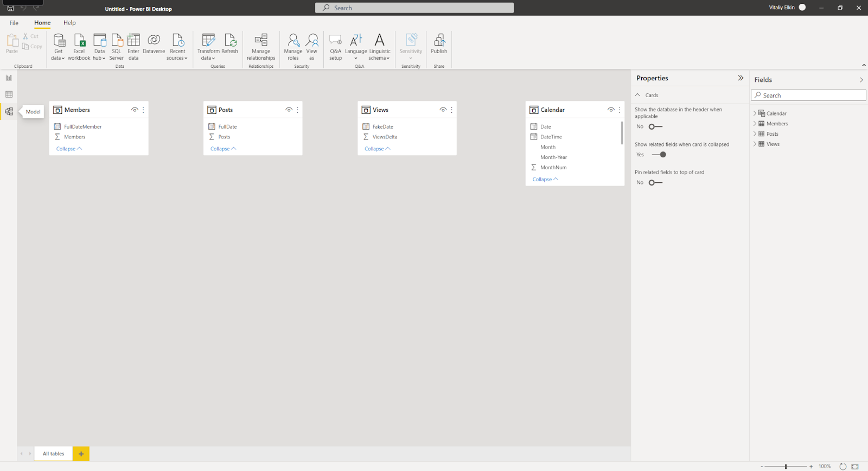Refresh the data model
The height and width of the screenshot is (471, 868).
point(230,44)
